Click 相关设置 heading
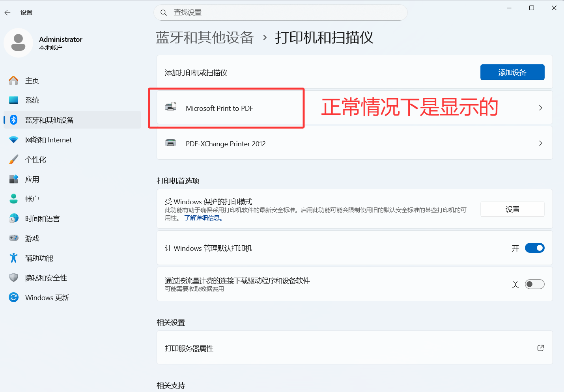Screen dimensions: 564x392 (x=171, y=323)
